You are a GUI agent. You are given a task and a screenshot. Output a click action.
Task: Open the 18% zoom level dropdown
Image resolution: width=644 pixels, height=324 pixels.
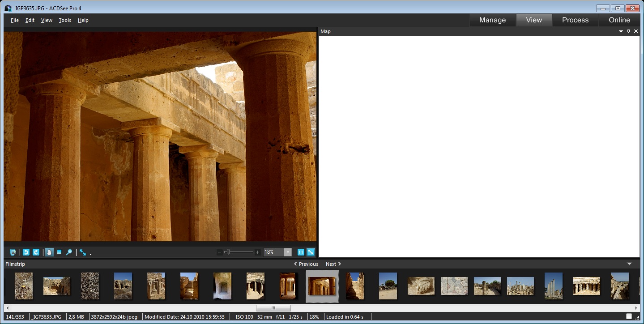(287, 252)
